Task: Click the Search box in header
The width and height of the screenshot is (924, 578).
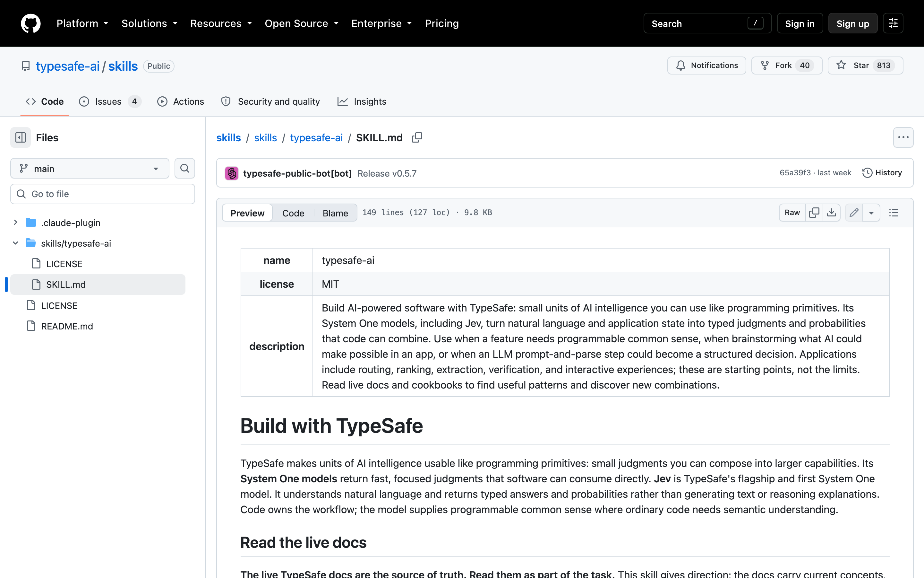Action: coord(707,23)
